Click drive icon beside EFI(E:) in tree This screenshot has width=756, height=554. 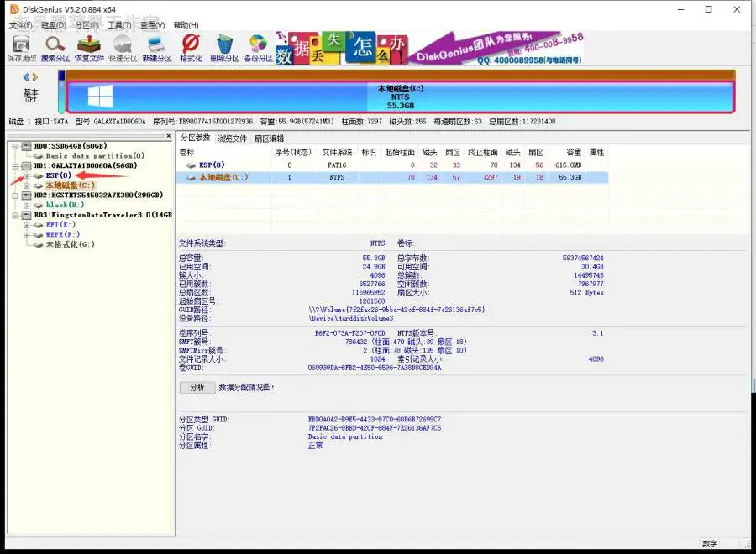pos(39,225)
